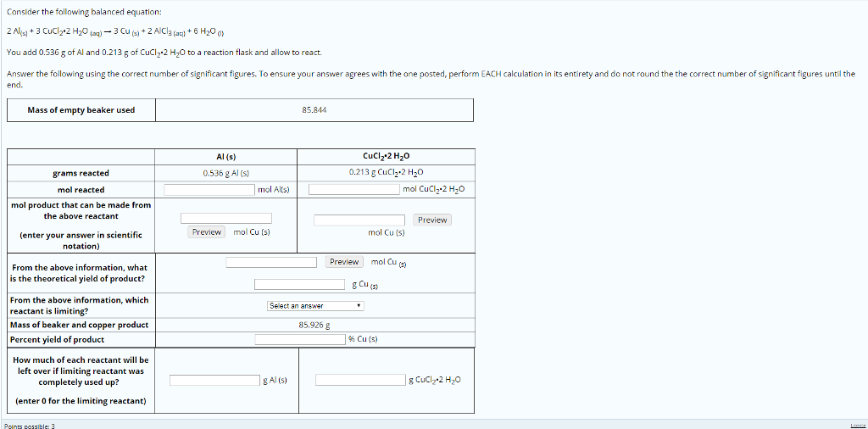Click the mol CuCl2·2H2O reacted input field

click(x=354, y=189)
